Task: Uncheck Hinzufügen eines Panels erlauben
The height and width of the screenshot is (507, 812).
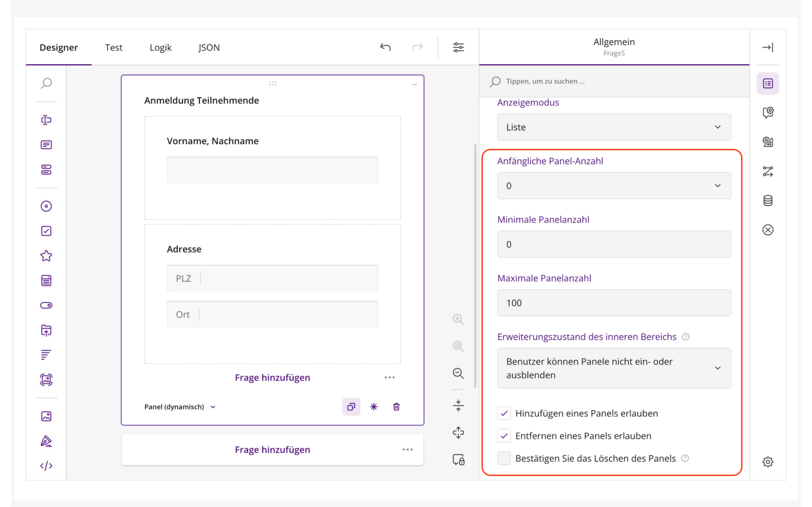Action: pos(504,413)
